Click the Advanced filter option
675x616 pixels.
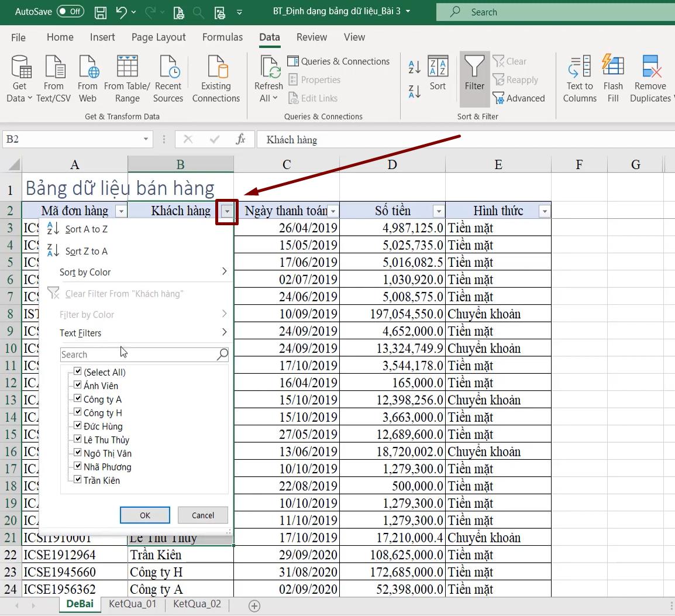pos(519,98)
